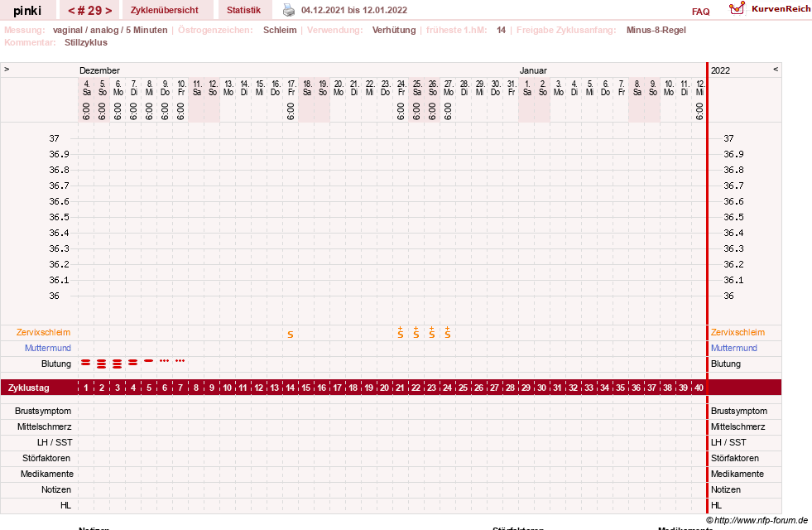Click the right-side 36 temperature axis label

pos(728,296)
